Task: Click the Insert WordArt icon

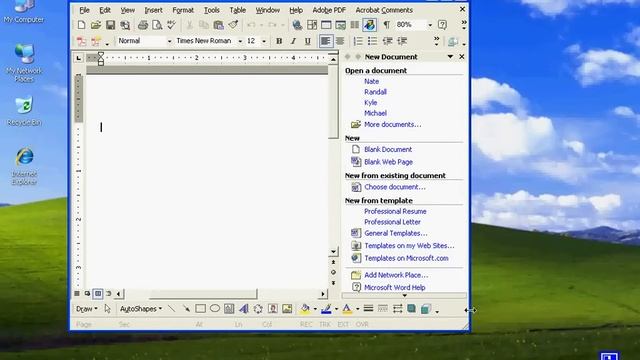Action: (x=244, y=309)
